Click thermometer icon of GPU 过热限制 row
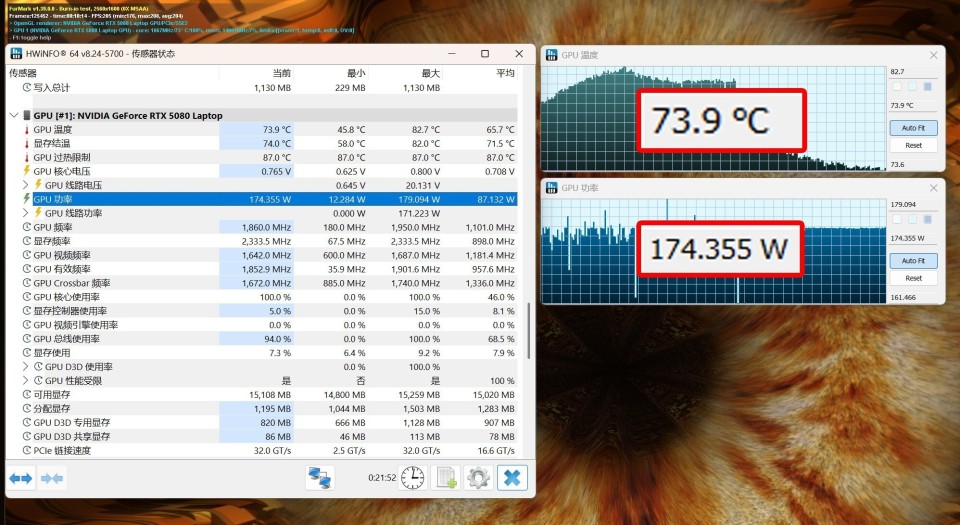960x525 pixels. click(x=26, y=157)
